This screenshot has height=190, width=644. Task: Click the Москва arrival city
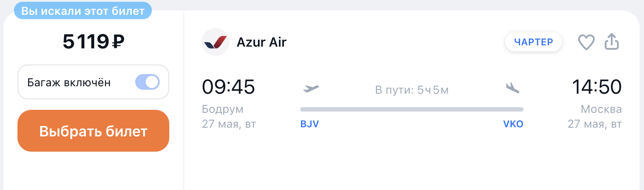(x=601, y=109)
